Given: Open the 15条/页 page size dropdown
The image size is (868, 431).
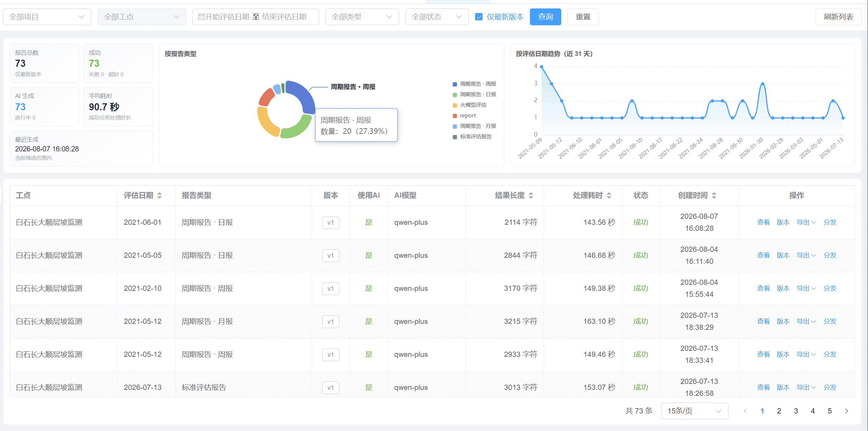Looking at the screenshot, I should pos(694,411).
